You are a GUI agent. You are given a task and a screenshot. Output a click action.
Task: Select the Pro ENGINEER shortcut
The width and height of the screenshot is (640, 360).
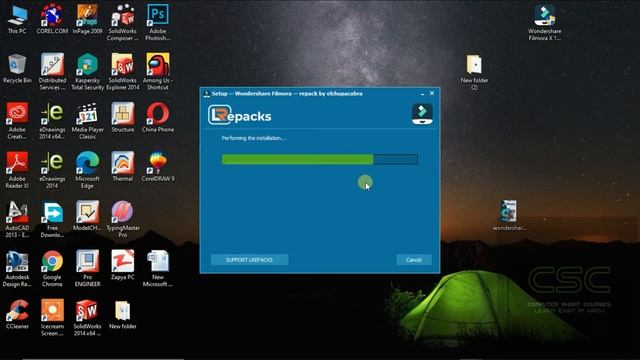(87, 268)
